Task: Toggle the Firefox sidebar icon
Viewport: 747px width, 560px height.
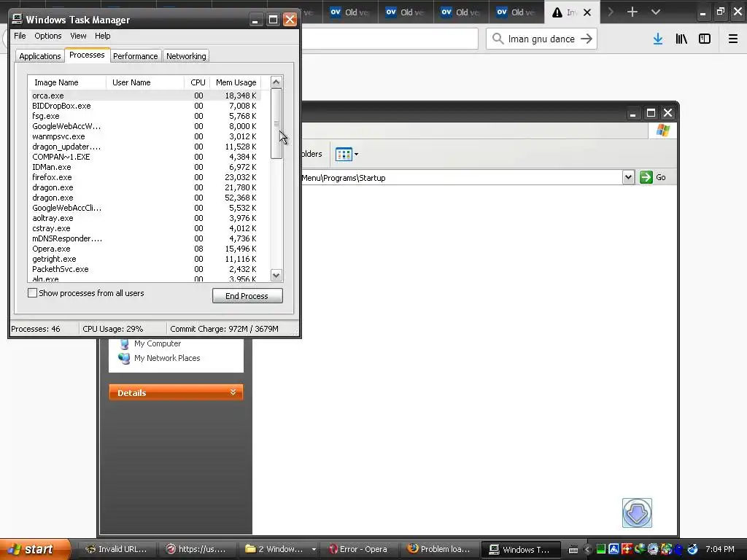Action: (x=705, y=39)
